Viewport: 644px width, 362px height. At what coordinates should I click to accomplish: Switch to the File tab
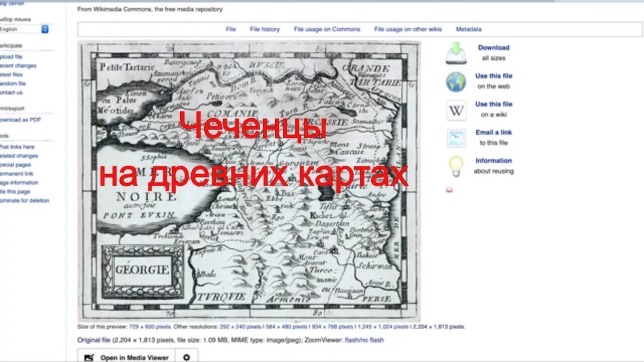click(x=231, y=29)
